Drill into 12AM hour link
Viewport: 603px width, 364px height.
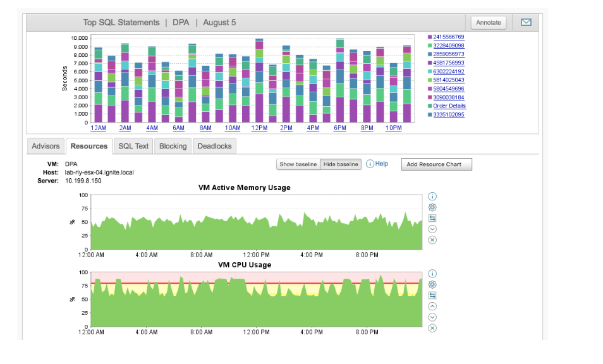pos(99,128)
